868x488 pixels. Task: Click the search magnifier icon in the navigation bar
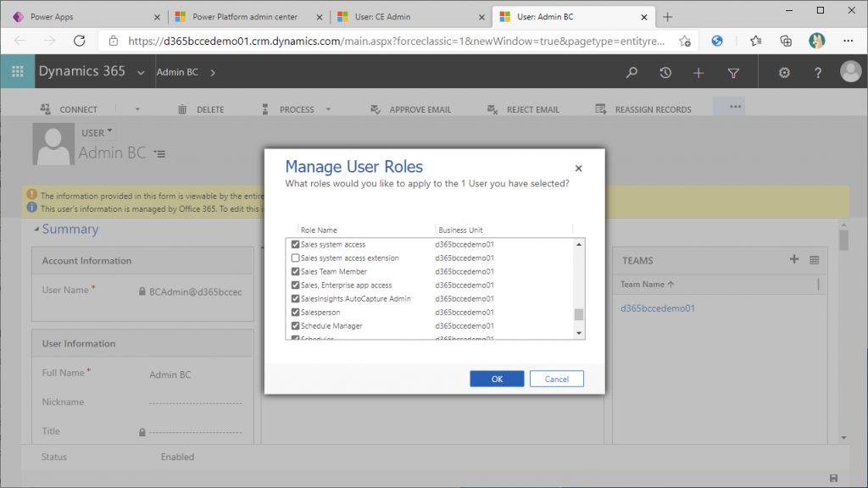(x=632, y=73)
